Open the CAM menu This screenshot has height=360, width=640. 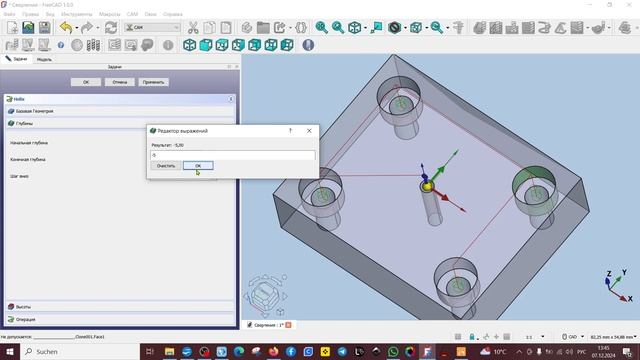(132, 14)
